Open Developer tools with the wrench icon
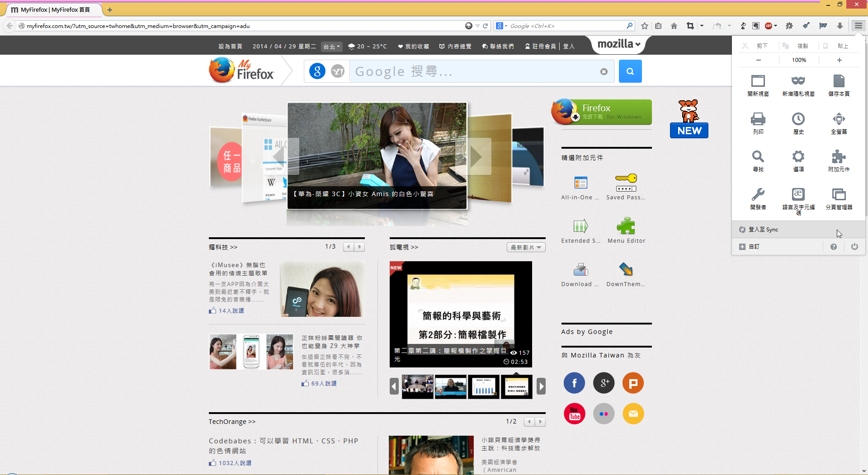Screen dimensions: 868x475 758,198
